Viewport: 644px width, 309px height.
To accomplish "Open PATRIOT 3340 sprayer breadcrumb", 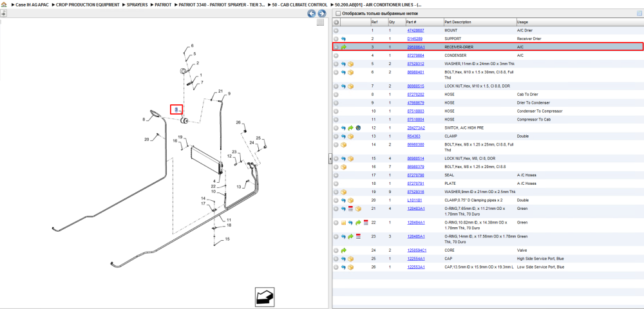I will point(222,5).
